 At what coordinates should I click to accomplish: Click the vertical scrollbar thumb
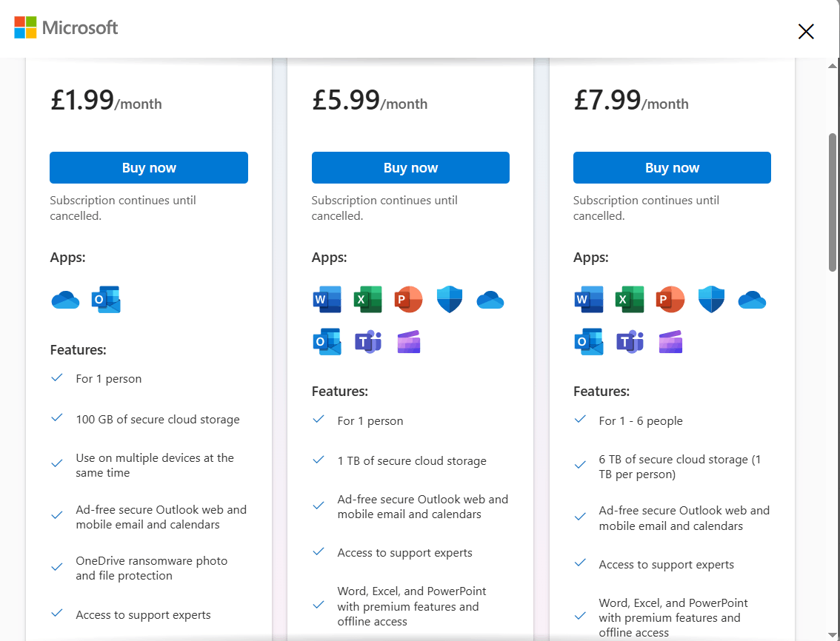click(833, 201)
